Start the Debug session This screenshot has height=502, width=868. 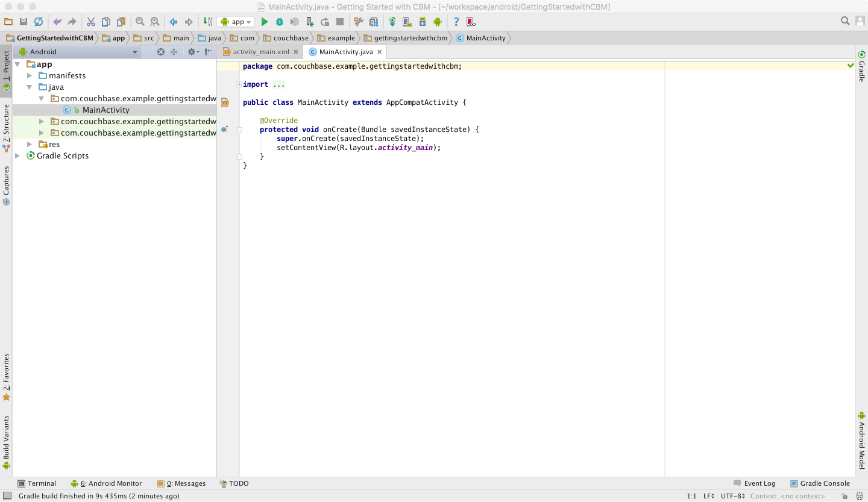click(x=279, y=22)
